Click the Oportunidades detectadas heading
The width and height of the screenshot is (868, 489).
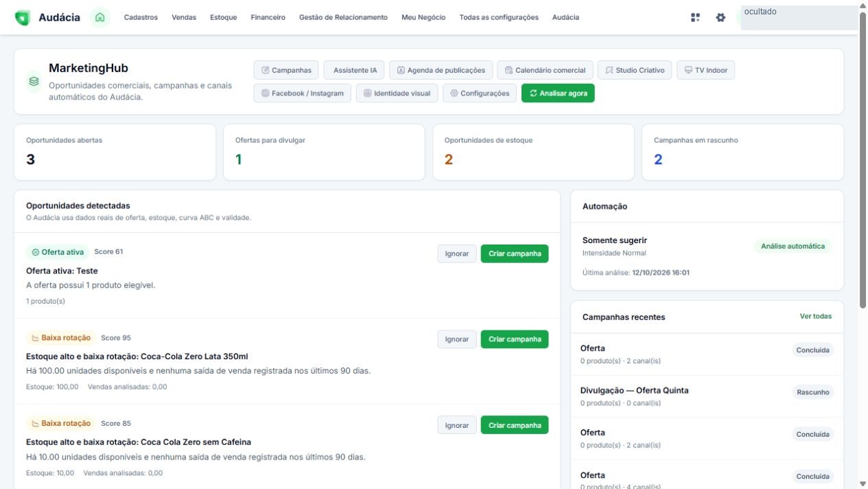pos(78,205)
